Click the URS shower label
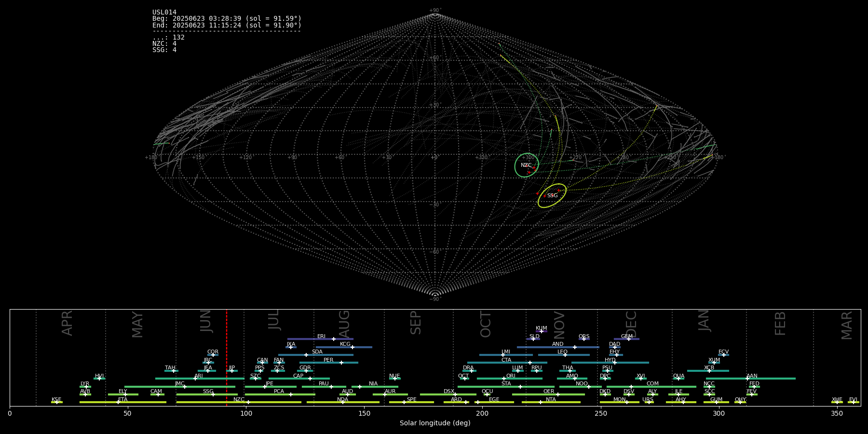 coord(648,400)
